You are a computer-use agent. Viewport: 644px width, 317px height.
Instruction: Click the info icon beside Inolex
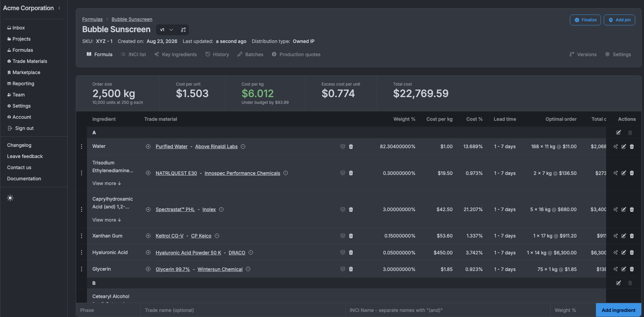[x=221, y=209]
